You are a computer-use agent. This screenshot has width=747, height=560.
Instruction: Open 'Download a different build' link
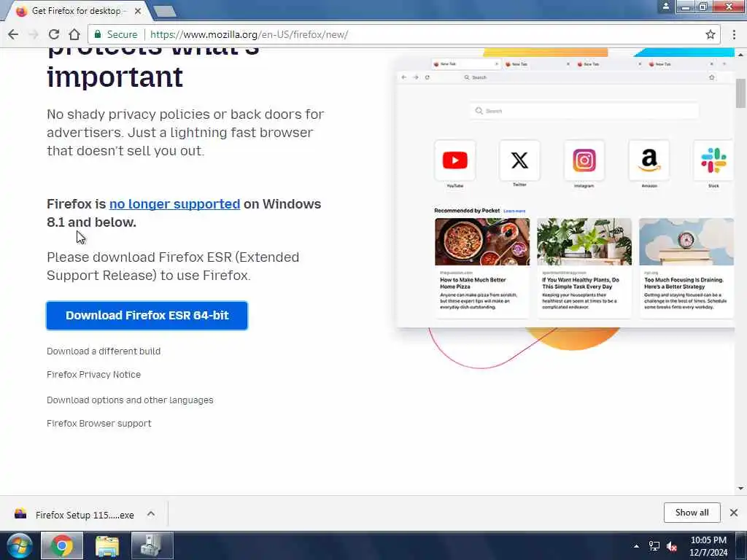(x=104, y=351)
